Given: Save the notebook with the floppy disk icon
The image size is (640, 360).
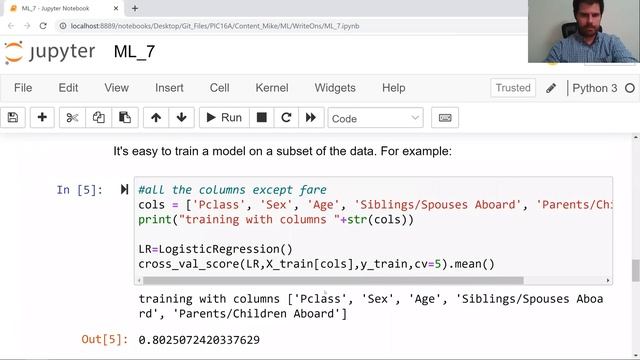Looking at the screenshot, I should [x=13, y=118].
